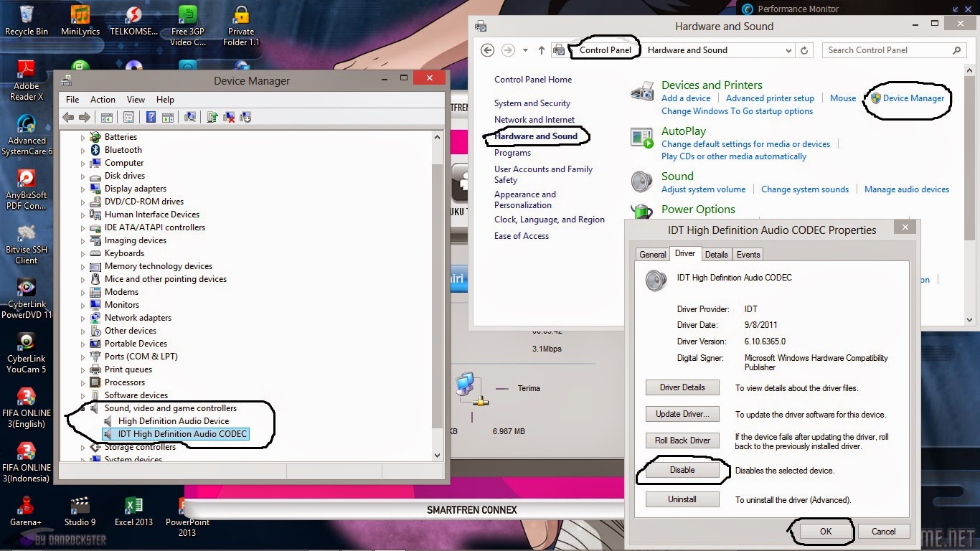Open AnyBizSoft PDF Converter desktop icon
Viewport: 980px width, 551px height.
coord(27,189)
